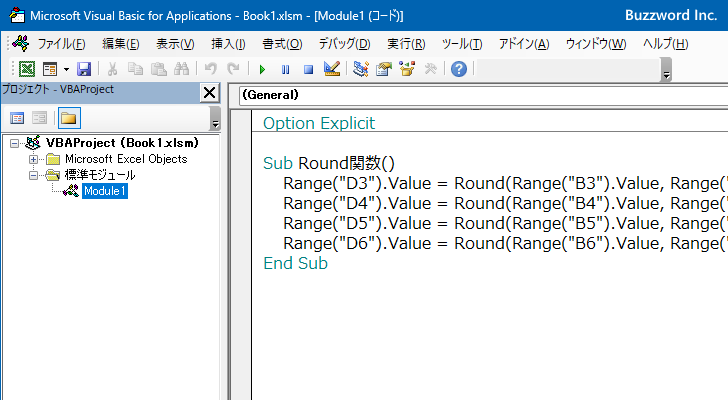Open the 実行(R) menu
Viewport: 728px width, 400px height.
[406, 44]
